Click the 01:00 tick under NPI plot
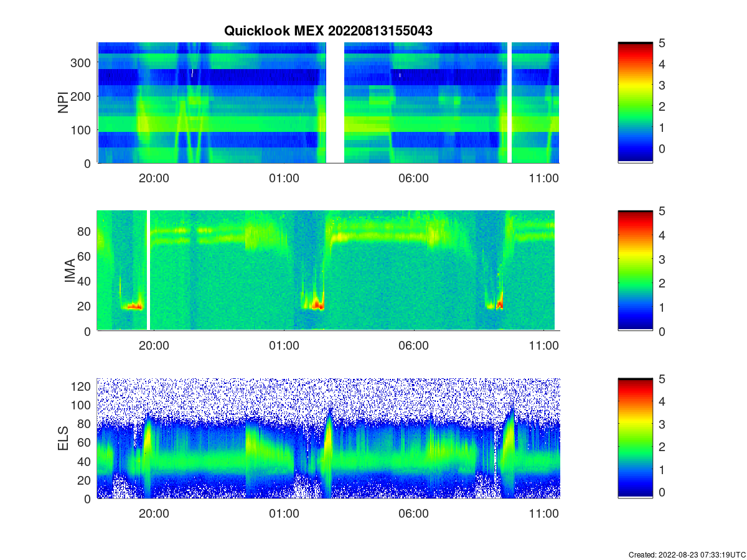This screenshot has height=560, width=747. pyautogui.click(x=284, y=178)
